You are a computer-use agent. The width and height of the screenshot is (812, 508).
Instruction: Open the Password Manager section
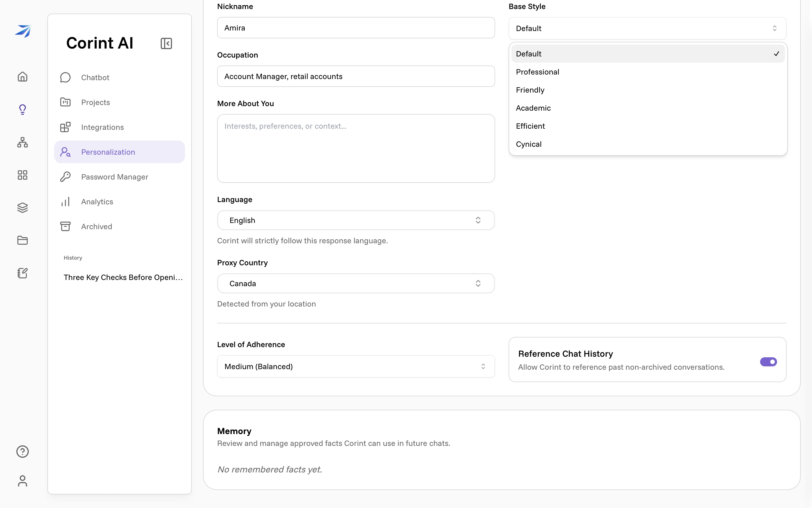[x=120, y=177]
